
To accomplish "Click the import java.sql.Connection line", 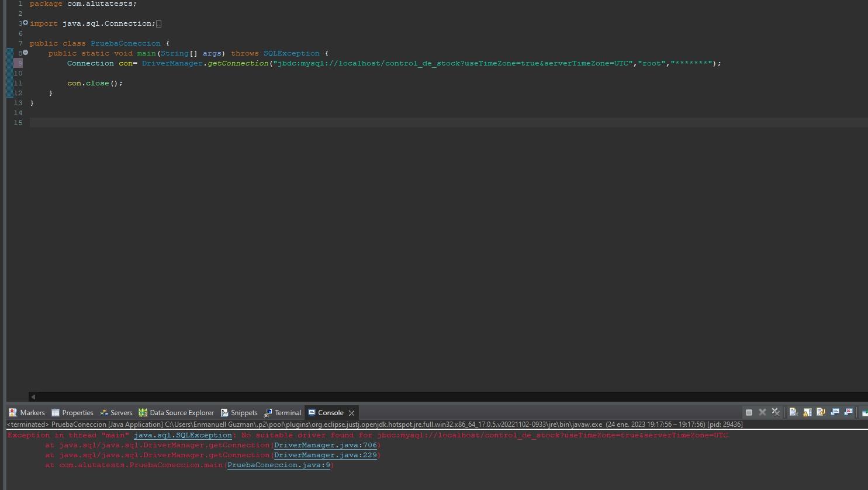I will click(93, 23).
